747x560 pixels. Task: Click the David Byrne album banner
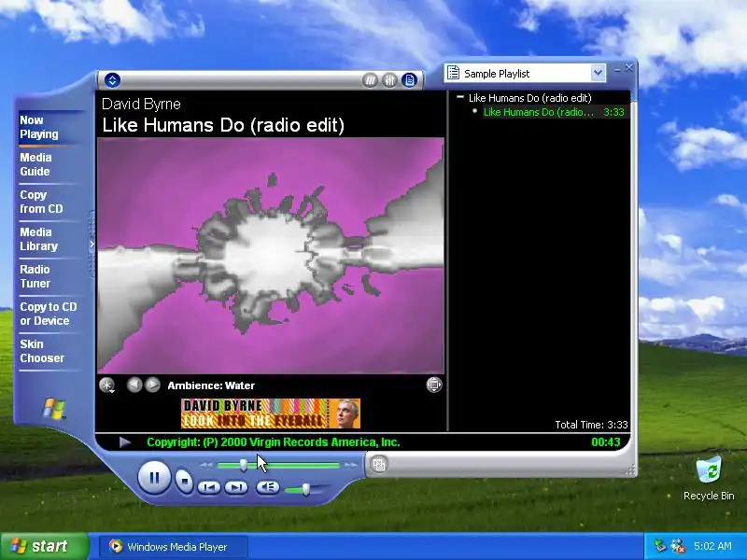coord(271,413)
